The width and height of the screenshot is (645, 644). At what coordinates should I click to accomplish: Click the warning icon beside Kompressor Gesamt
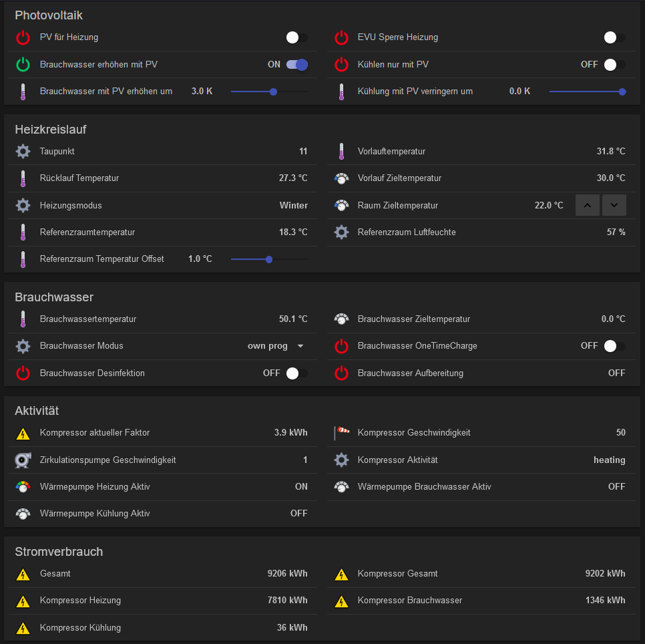tap(341, 574)
